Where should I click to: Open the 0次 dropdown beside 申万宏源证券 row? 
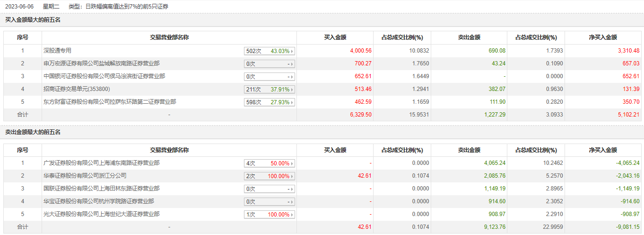[x=270, y=64]
